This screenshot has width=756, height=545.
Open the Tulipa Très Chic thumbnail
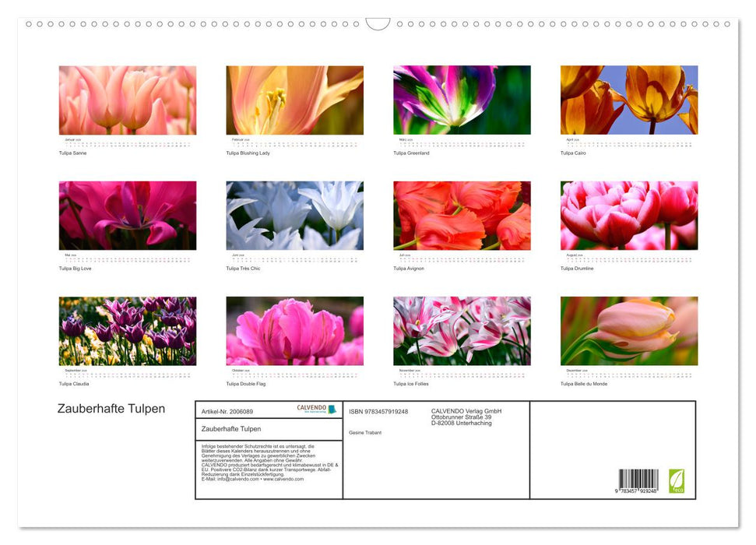(x=294, y=215)
